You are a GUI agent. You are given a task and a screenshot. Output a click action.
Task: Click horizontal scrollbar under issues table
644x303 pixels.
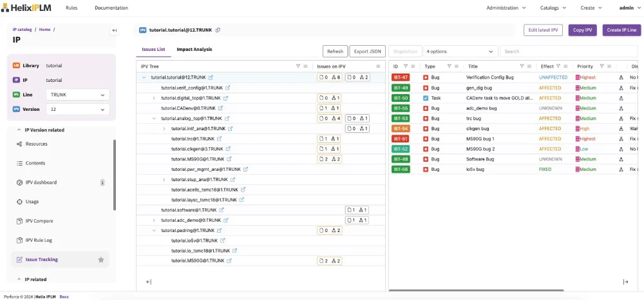click(x=476, y=290)
